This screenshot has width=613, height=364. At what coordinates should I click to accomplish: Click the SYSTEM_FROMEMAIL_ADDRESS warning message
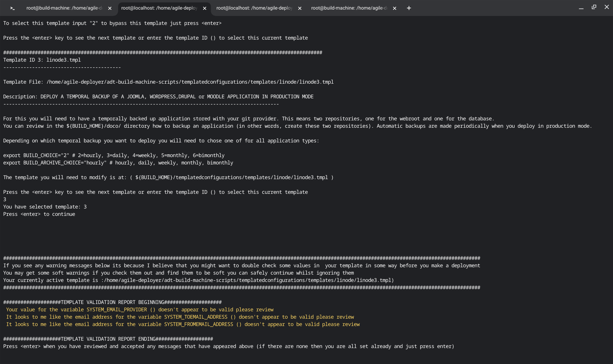point(183,324)
